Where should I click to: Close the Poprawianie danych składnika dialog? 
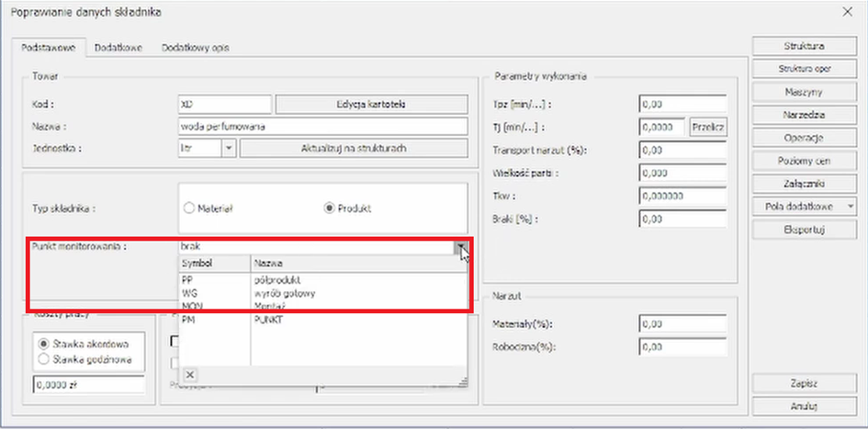tap(847, 11)
